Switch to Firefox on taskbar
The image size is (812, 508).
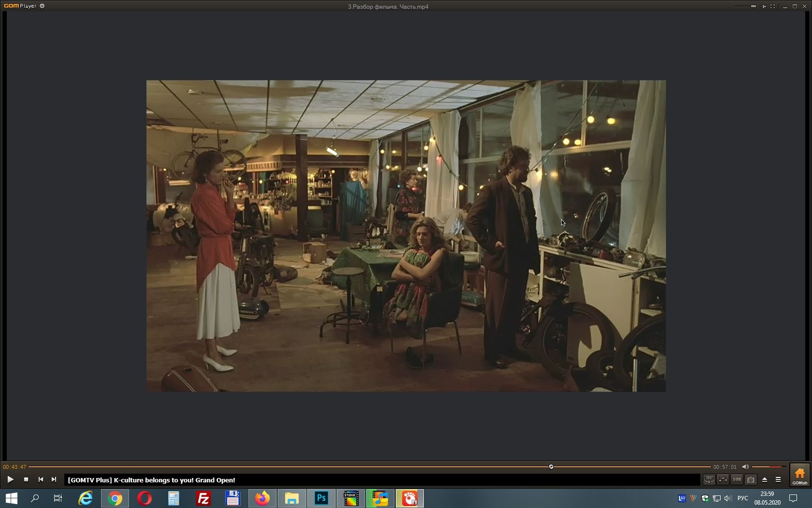tap(262, 498)
